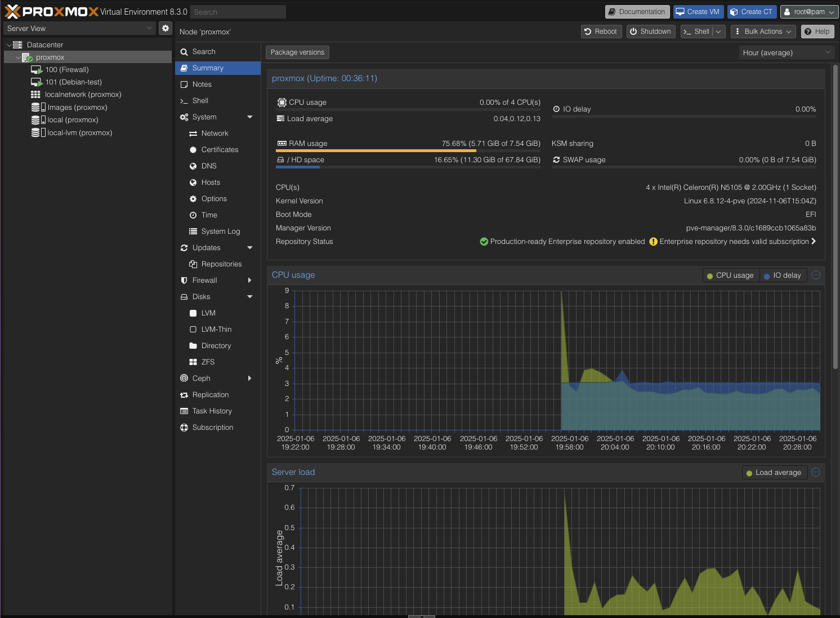Click the Subscription lifebuoy icon

coord(184,428)
